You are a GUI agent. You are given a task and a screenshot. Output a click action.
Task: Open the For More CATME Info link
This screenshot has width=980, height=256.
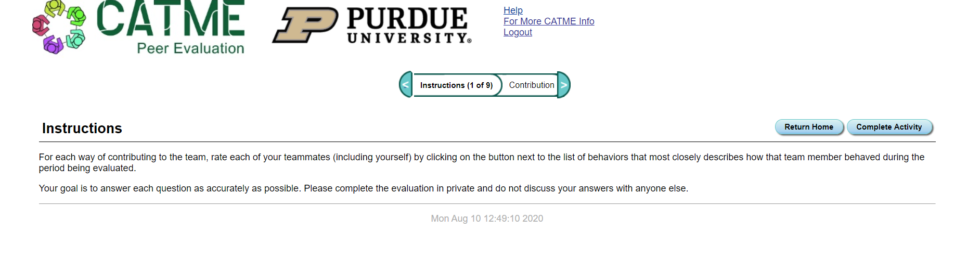point(549,21)
